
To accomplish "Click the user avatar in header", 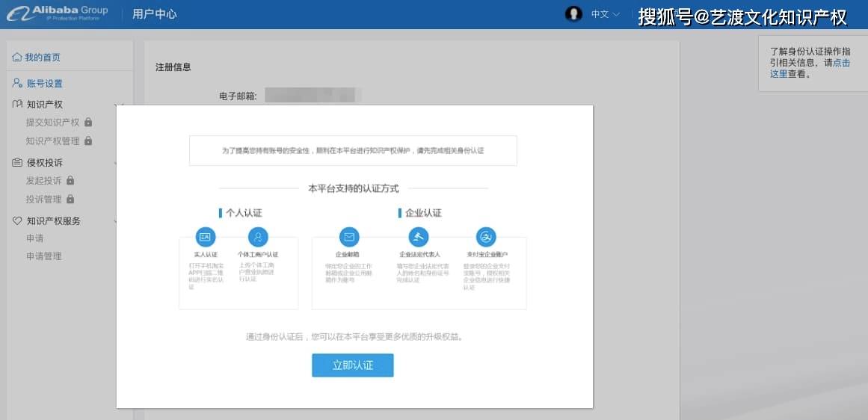I will pyautogui.click(x=573, y=14).
